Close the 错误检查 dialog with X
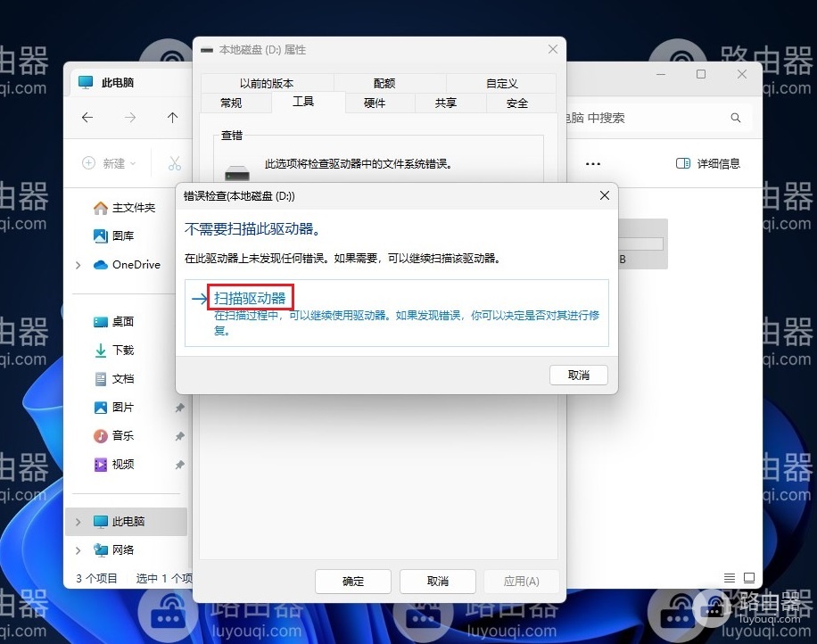Viewport: 817px width, 644px height. pyautogui.click(x=605, y=195)
